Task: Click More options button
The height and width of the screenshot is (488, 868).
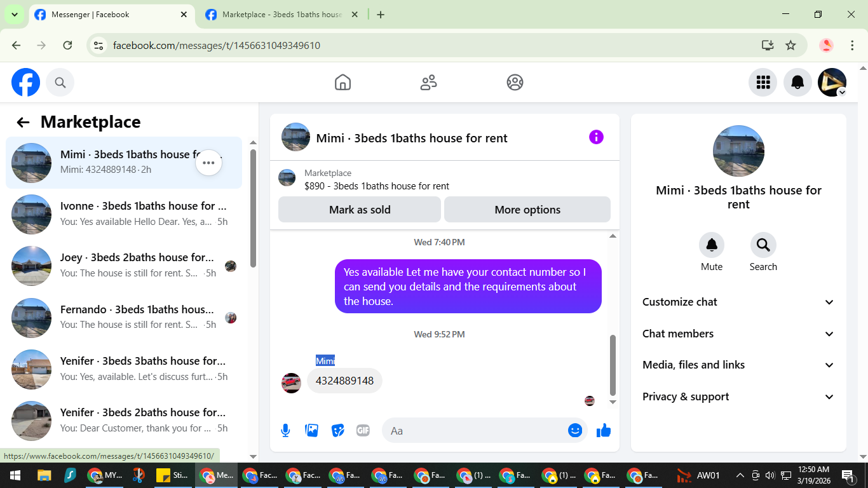Action: pyautogui.click(x=527, y=210)
